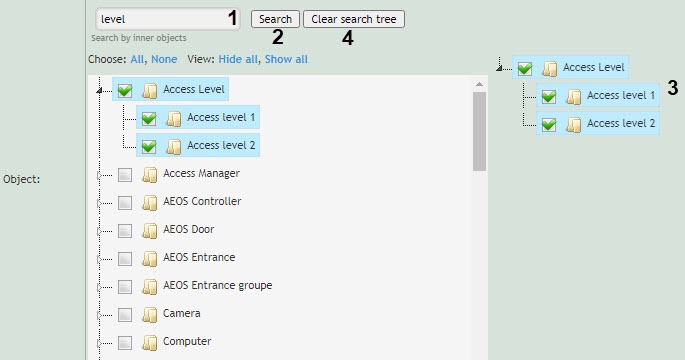
Task: Click the object tree scrollbar thumb
Action: coord(479,131)
